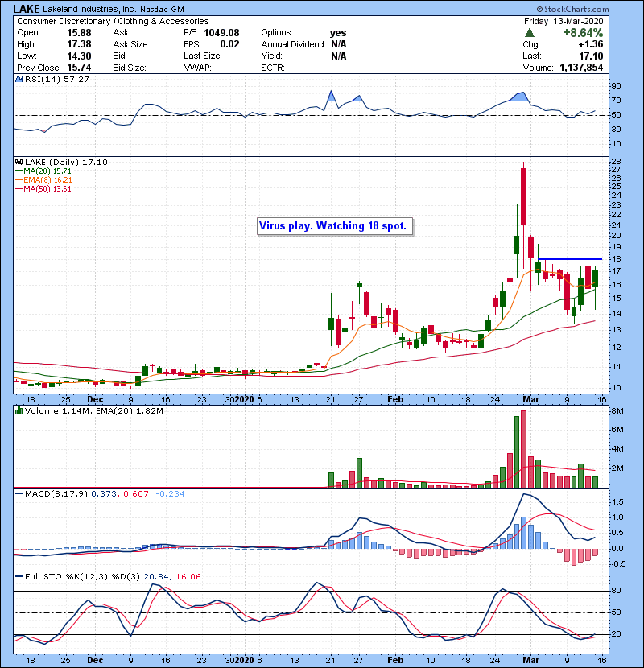Click the MACD histogram value -0.234

(x=170, y=494)
